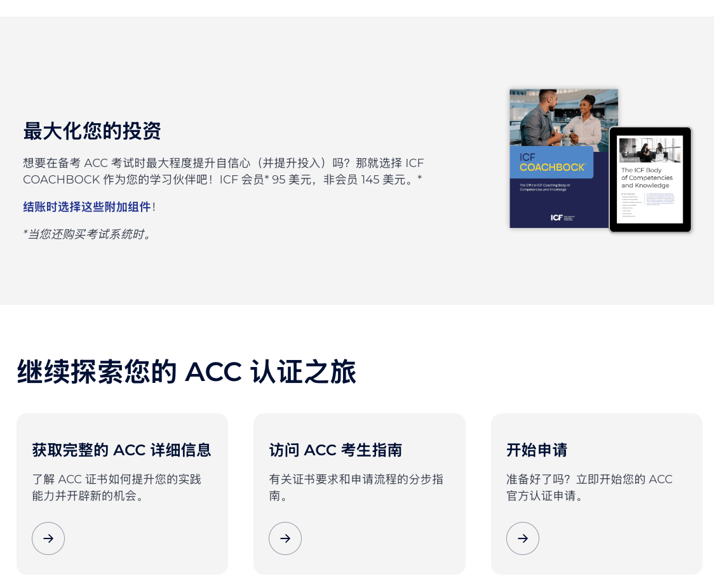Select the 访问 ACC 考生指南 card title
Viewport: 714px width, 588px height.
pos(335,450)
